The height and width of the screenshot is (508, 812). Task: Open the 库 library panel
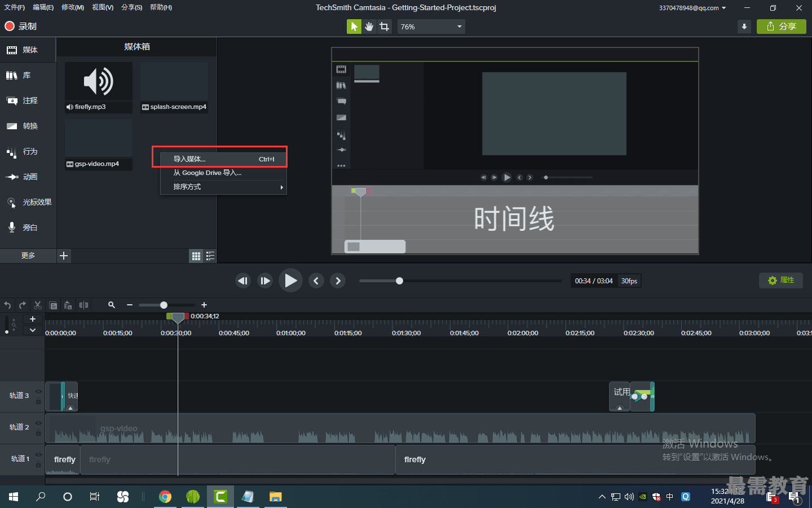28,75
